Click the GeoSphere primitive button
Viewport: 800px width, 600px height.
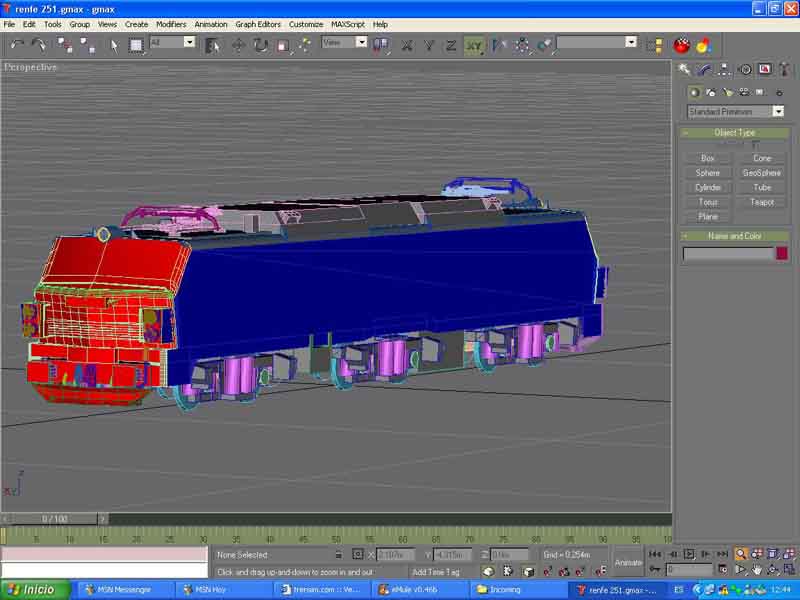(x=762, y=173)
